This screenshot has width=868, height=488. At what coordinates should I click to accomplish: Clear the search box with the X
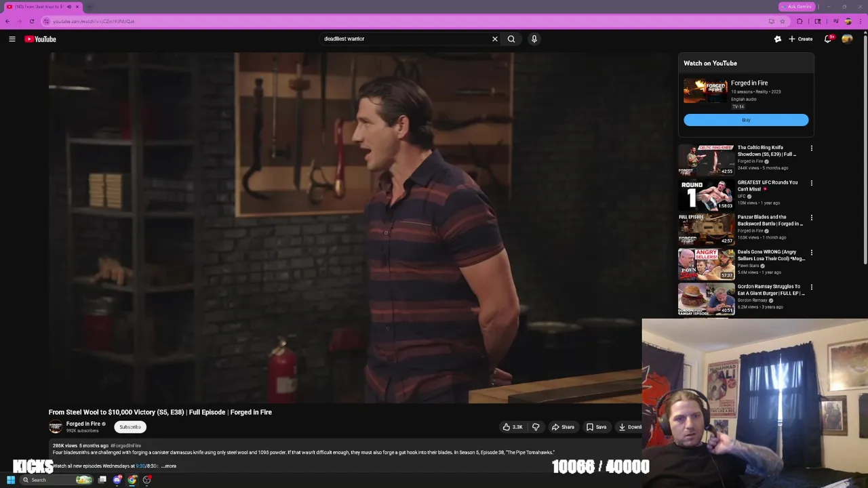[x=495, y=39]
